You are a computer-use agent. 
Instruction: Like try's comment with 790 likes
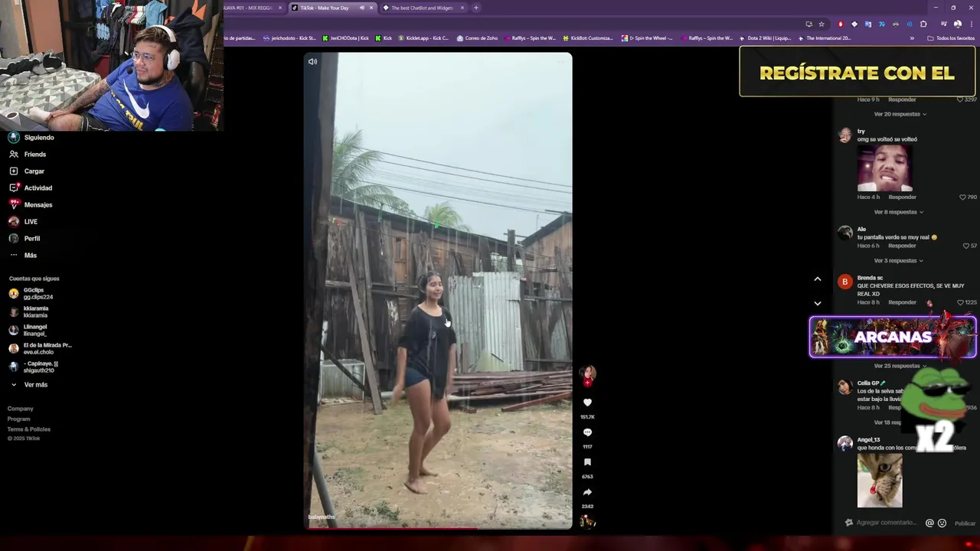tap(962, 197)
